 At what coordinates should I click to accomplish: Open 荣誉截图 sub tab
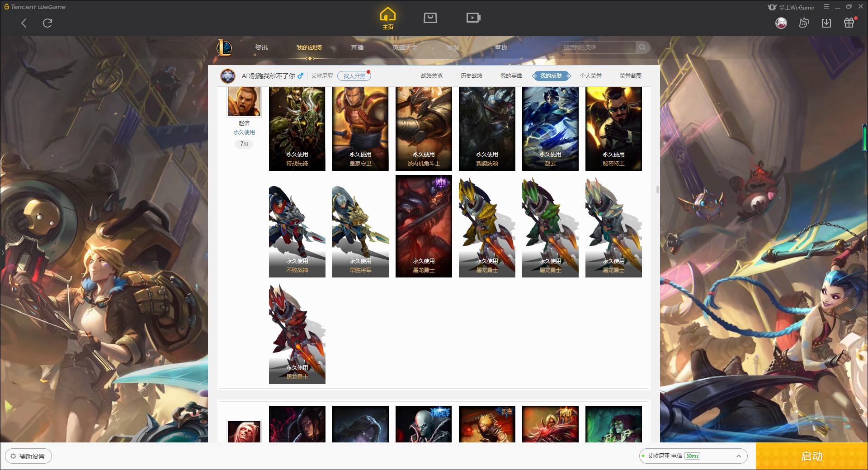[x=631, y=76]
